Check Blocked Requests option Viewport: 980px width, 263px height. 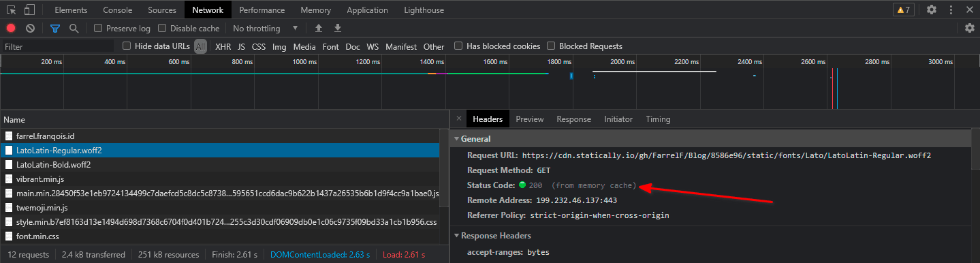tap(551, 46)
